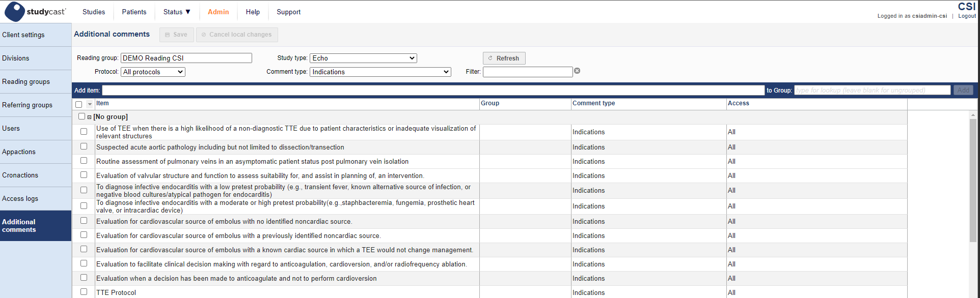Open the Patients menu

point(134,12)
